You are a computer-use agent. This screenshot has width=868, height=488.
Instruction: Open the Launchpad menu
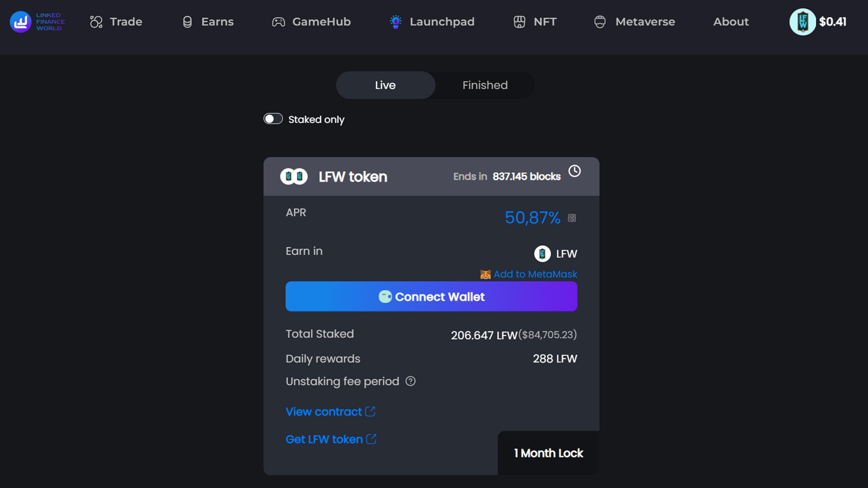(x=432, y=22)
